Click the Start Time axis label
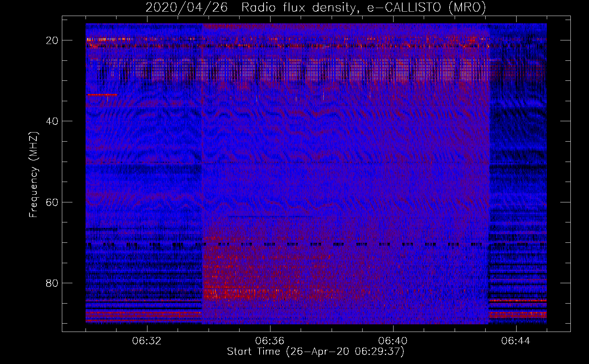The height and width of the screenshot is (364, 589). point(316,352)
